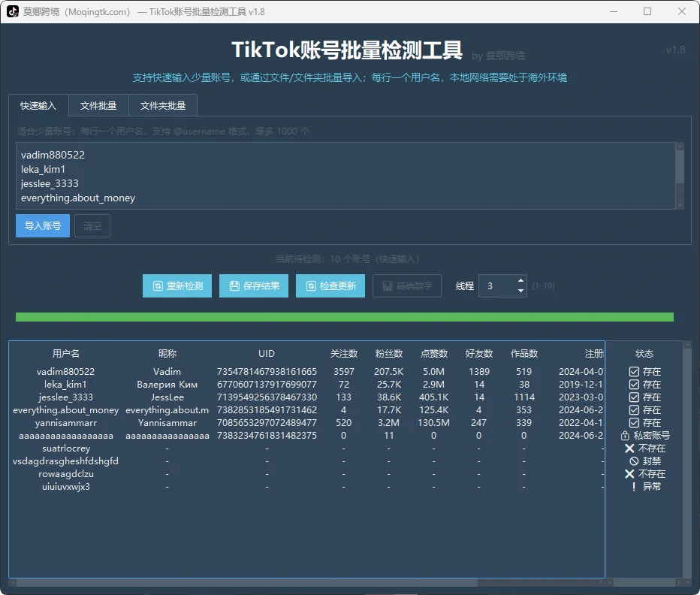Select the leka_kim1 row in results
Image resolution: width=700 pixels, height=595 pixels.
click(x=306, y=385)
